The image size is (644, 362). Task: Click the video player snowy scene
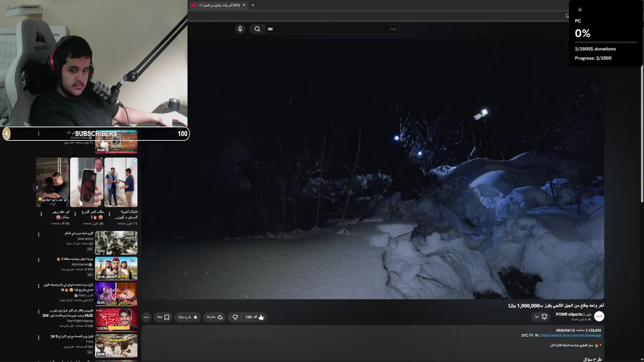coord(372,168)
